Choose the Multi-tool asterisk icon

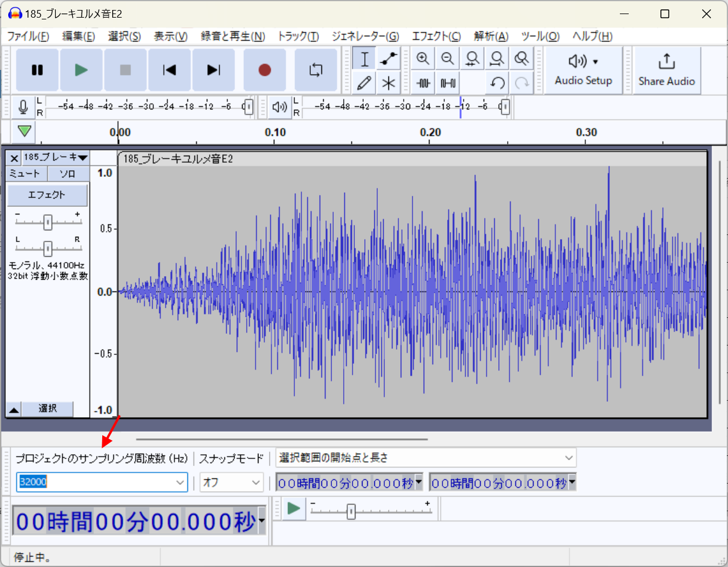(388, 83)
